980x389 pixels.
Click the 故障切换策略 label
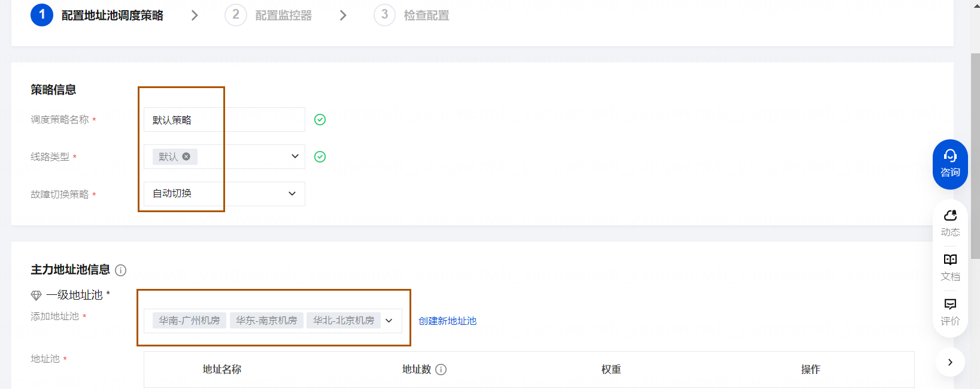[60, 194]
